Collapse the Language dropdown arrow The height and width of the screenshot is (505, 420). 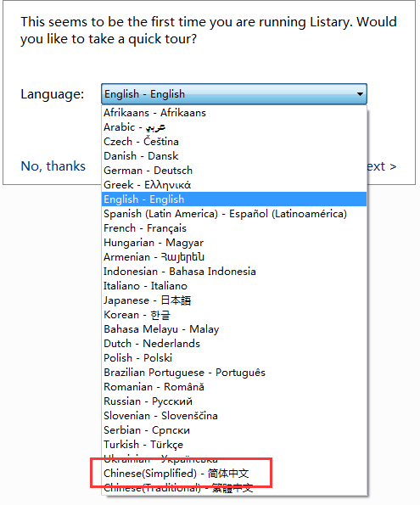[360, 94]
